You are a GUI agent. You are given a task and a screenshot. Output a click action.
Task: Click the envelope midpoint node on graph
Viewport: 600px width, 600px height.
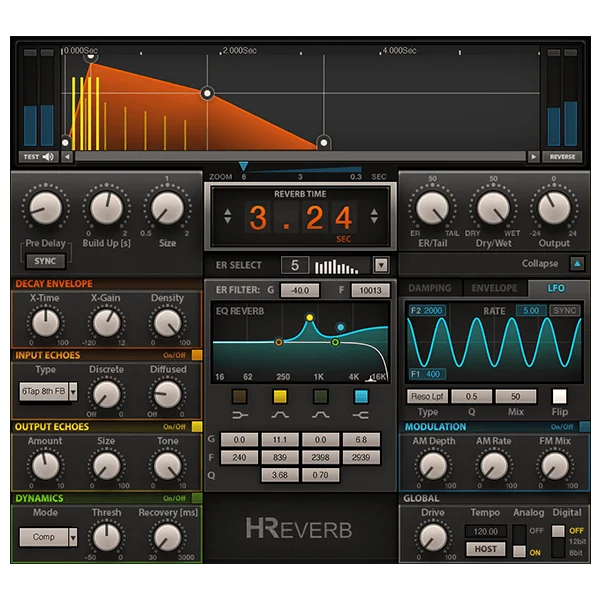(207, 93)
